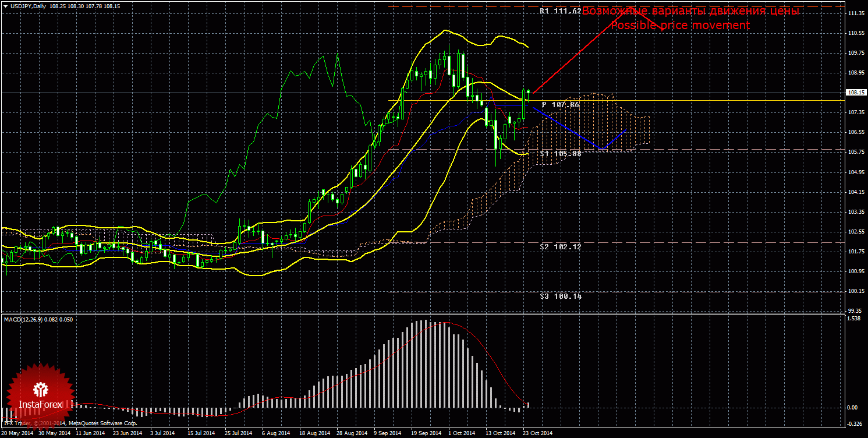Click the 1.538 MACD scale value

pyautogui.click(x=854, y=319)
